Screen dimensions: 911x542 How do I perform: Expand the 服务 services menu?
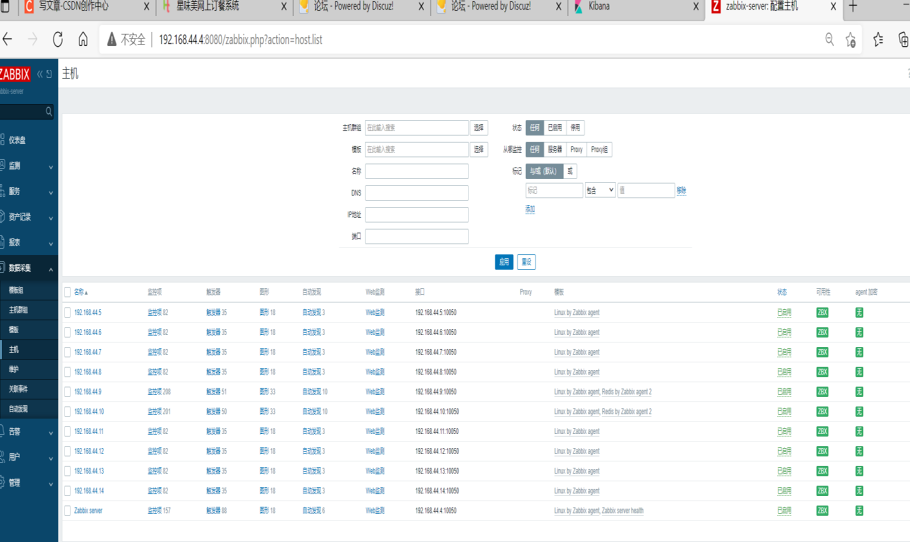click(x=28, y=192)
